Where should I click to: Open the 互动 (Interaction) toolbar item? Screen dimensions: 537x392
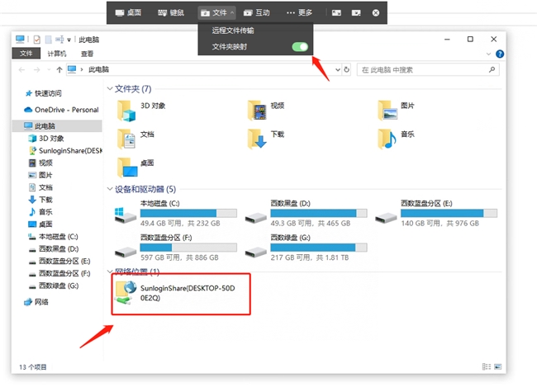(256, 12)
